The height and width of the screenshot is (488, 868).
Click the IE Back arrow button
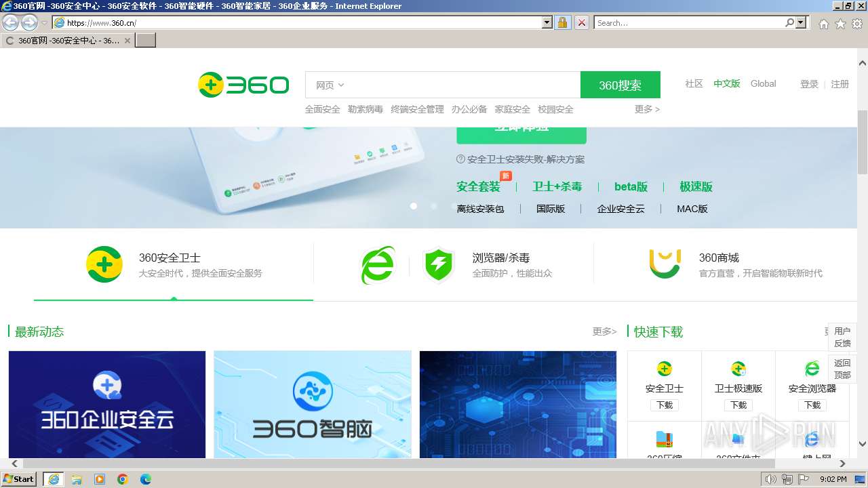[x=10, y=22]
